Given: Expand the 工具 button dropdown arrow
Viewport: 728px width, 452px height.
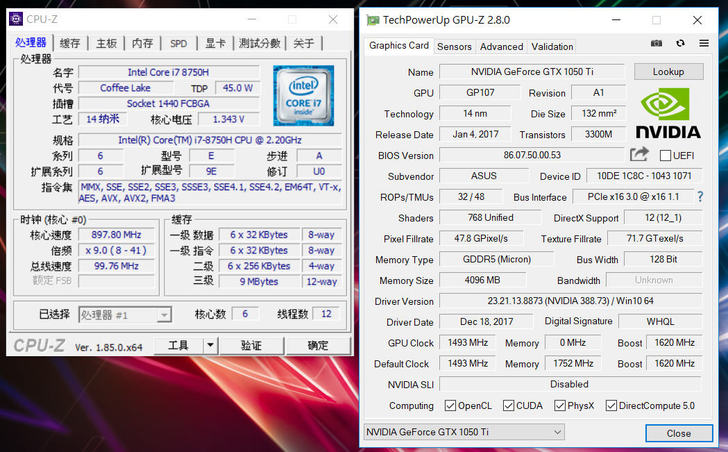Looking at the screenshot, I should [x=210, y=345].
